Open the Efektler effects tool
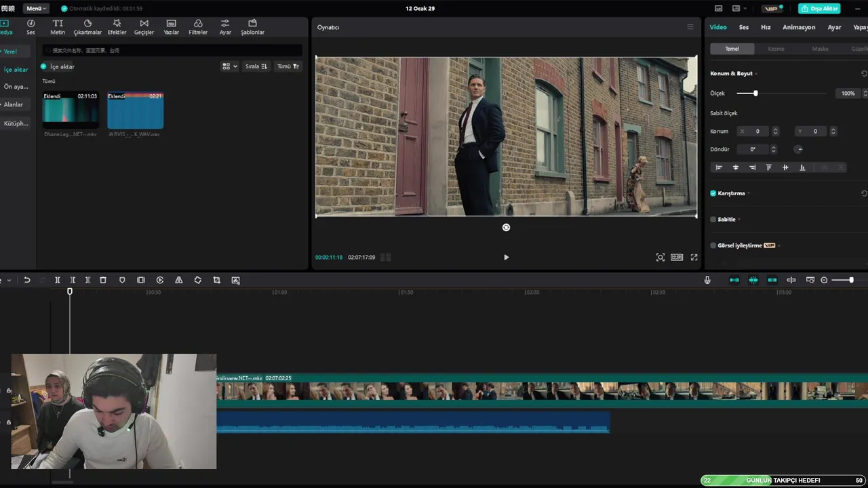Image resolution: width=868 pixels, height=488 pixels. (117, 27)
